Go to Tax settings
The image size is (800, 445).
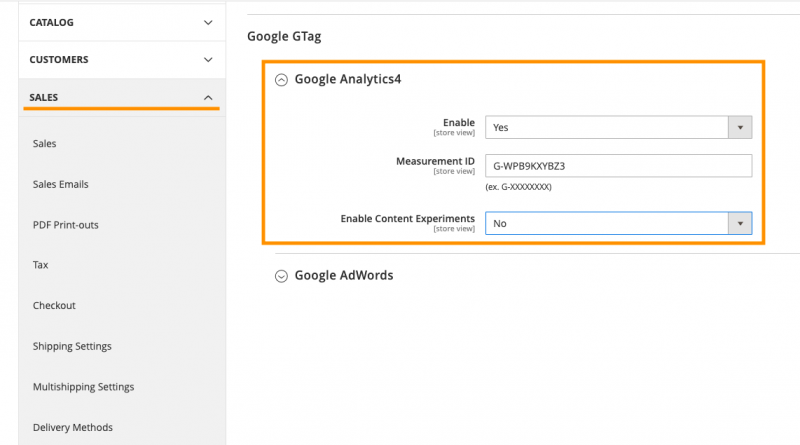[x=41, y=266]
